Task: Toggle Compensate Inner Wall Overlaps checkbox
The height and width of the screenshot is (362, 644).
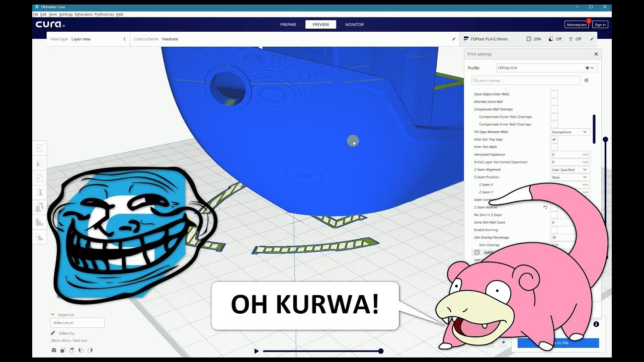Action: click(554, 124)
